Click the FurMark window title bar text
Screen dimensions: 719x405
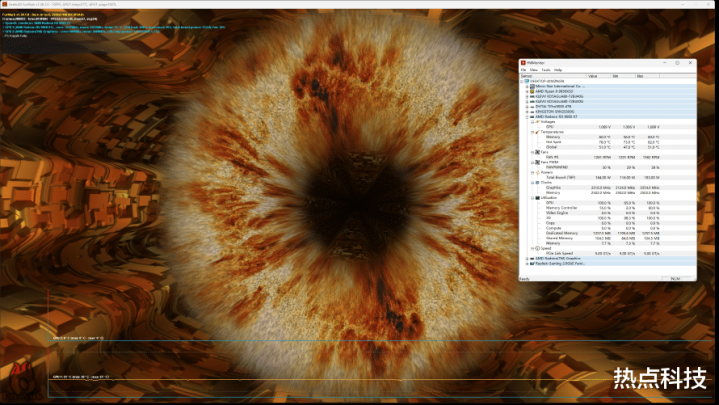62,4
